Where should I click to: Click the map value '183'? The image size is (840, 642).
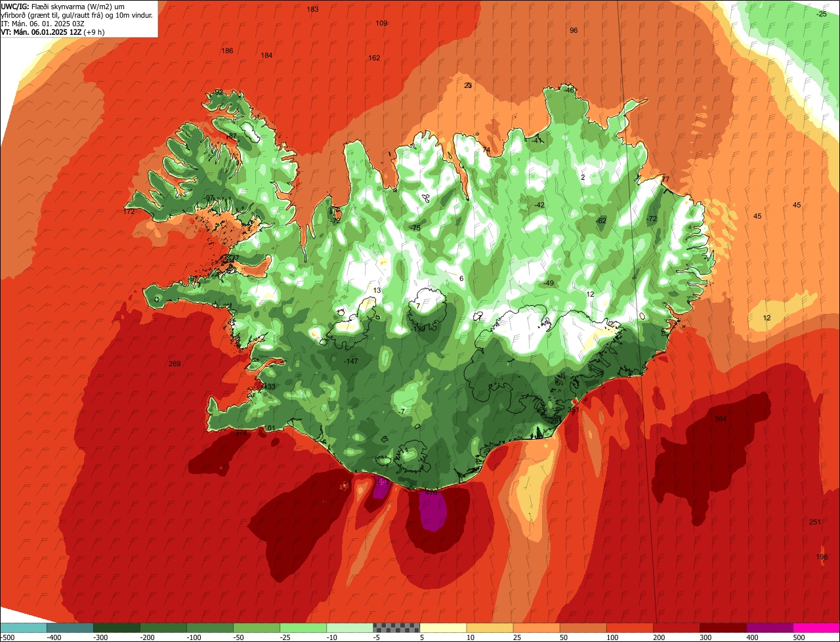pos(312,9)
